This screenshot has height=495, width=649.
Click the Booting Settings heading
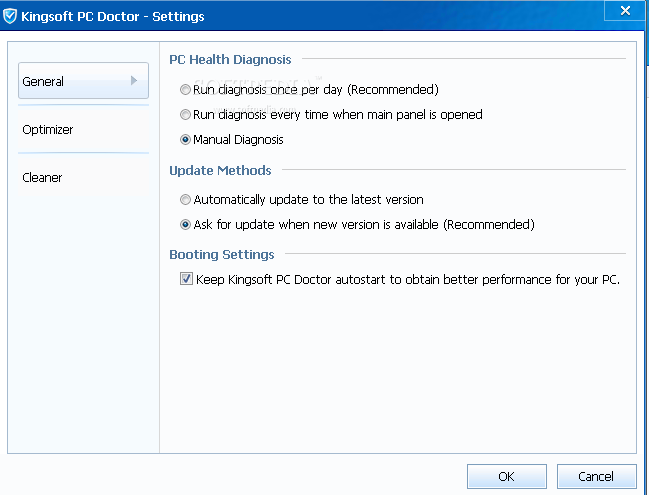(x=222, y=255)
